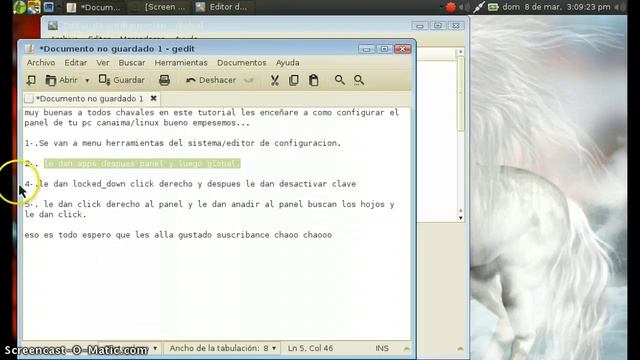Maximize the gedit window
This screenshot has height=360, width=640.
[384, 49]
